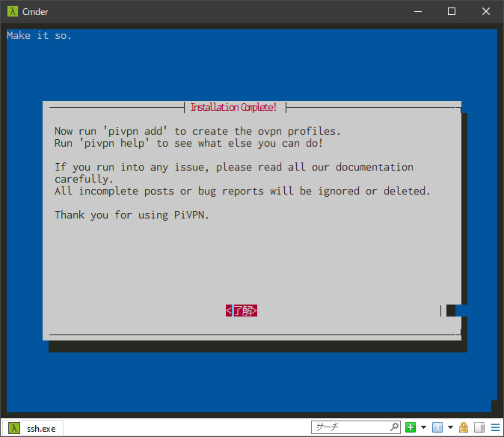Click the Cmder lambda icon in title bar
This screenshot has height=437, width=504.
click(13, 11)
